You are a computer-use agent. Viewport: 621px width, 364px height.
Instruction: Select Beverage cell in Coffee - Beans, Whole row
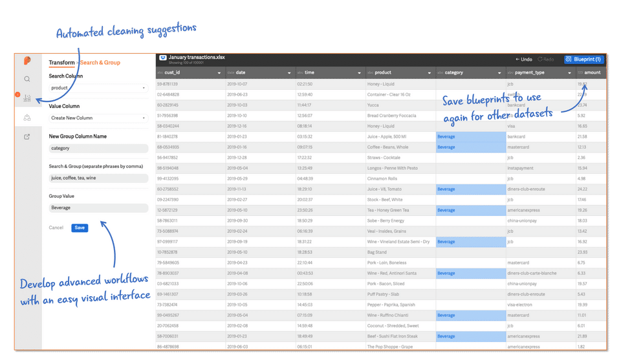[x=471, y=147]
